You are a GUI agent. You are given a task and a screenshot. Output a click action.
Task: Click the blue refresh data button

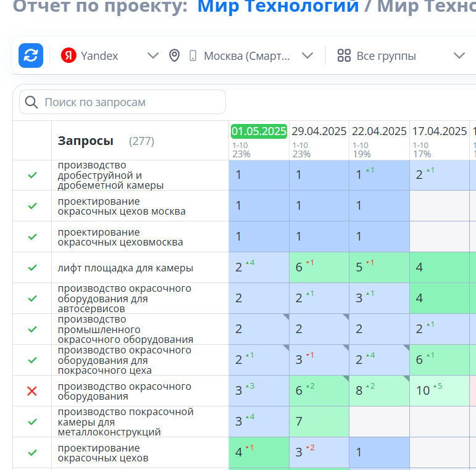31,56
